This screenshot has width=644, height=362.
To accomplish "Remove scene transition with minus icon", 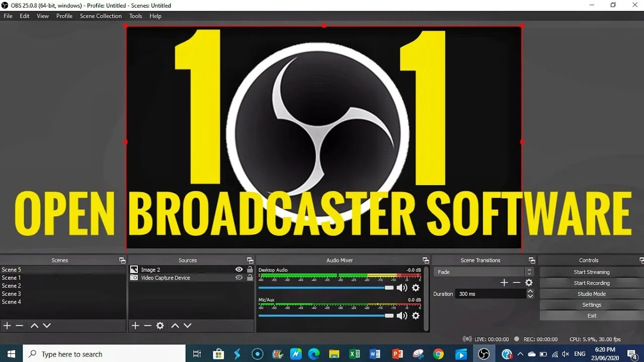I will 516,283.
